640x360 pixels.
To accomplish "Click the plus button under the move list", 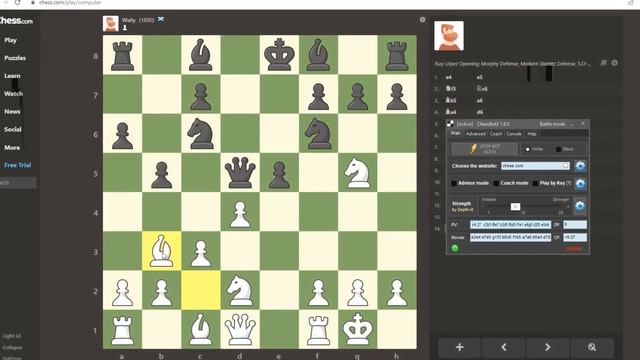I will (x=460, y=347).
